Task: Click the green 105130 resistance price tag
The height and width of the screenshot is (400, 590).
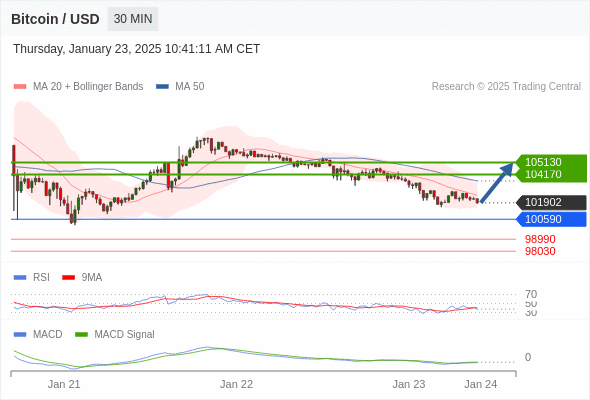Action: (x=551, y=162)
